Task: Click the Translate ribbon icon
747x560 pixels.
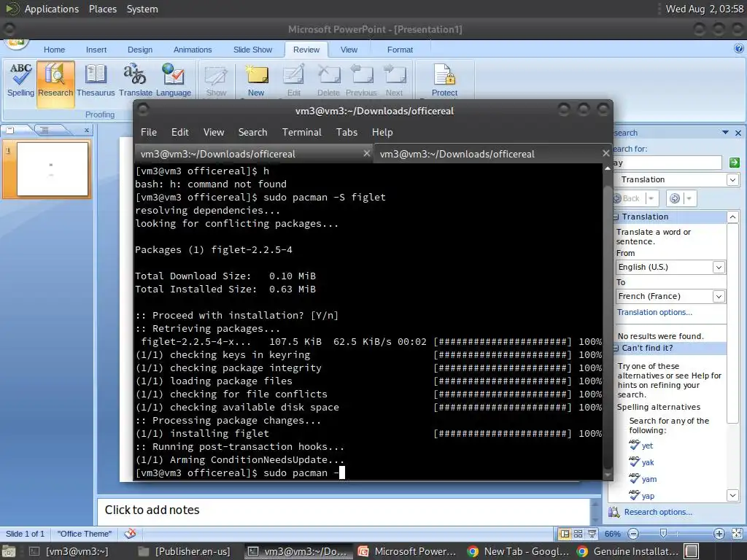Action: pos(135,80)
